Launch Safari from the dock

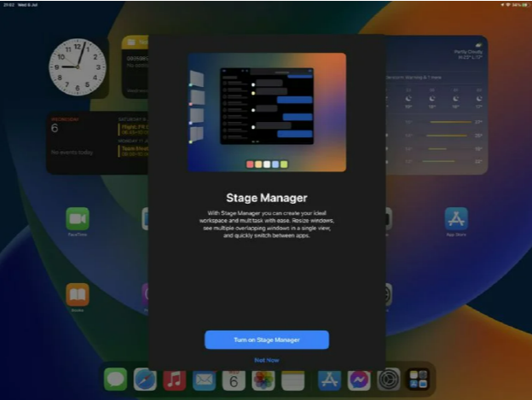(145, 380)
